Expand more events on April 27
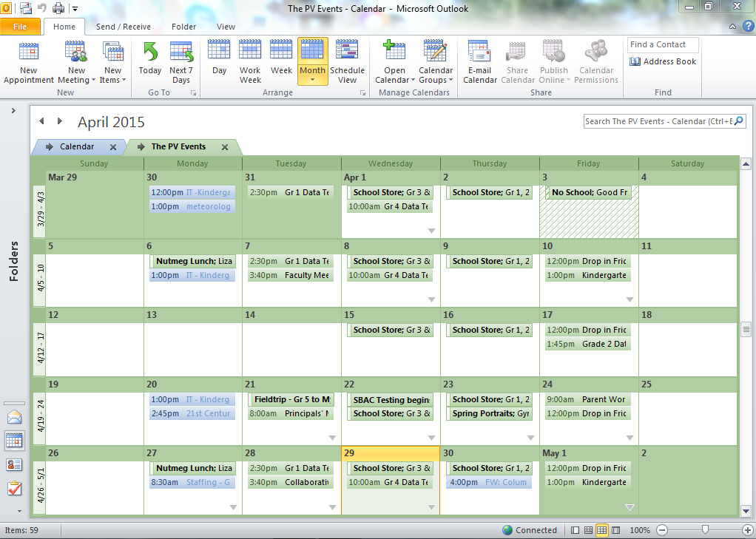 [x=233, y=507]
